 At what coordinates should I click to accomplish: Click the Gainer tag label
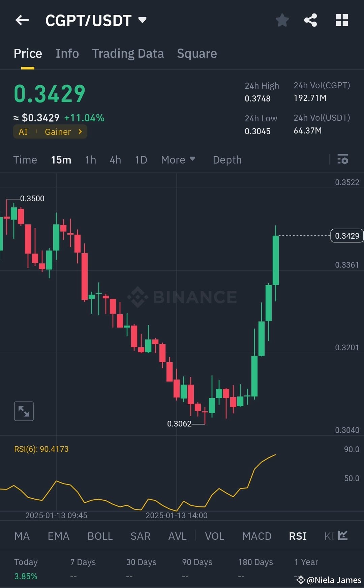point(58,132)
